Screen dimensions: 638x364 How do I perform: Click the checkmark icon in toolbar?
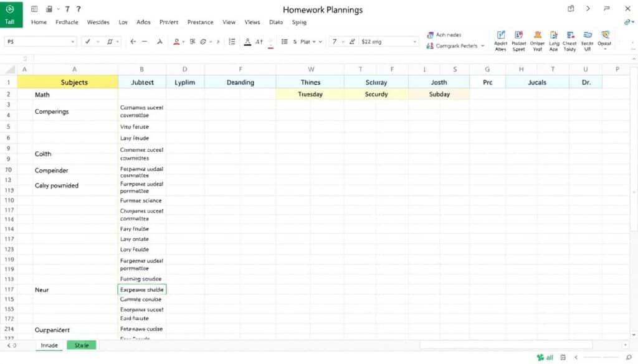click(x=87, y=42)
